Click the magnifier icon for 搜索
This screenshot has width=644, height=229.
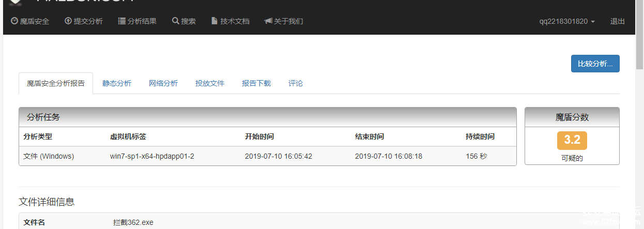tap(176, 21)
